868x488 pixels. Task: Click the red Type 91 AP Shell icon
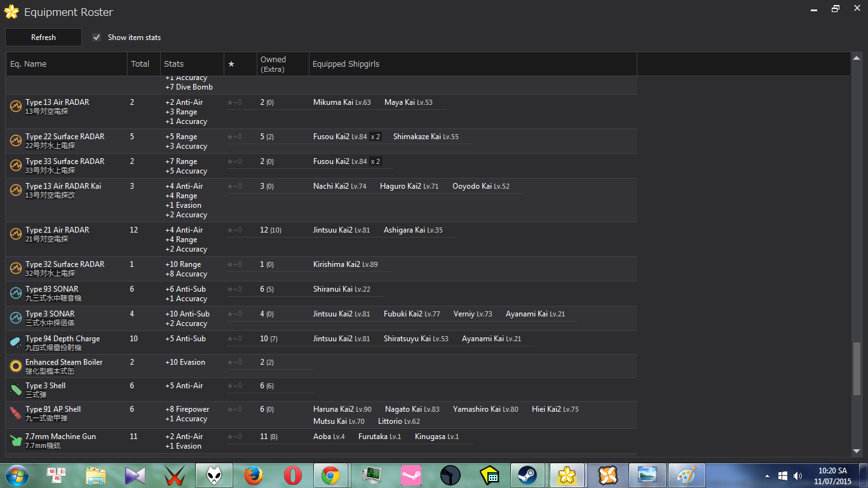point(16,413)
